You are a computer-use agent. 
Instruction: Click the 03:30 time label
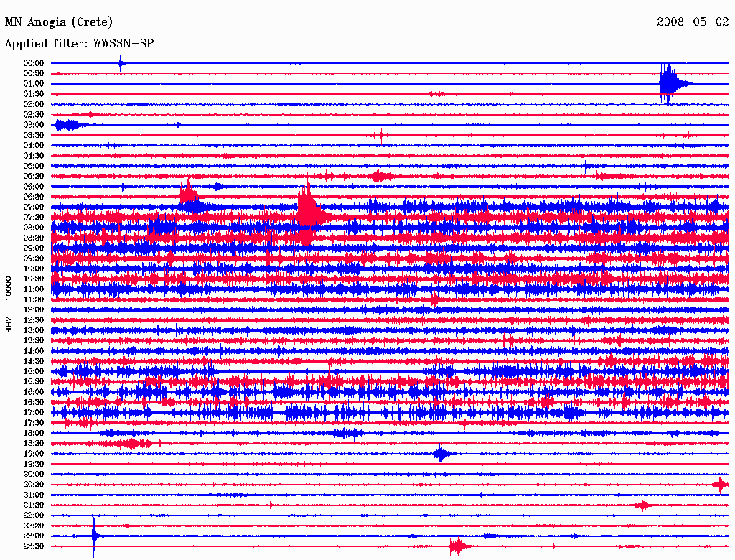(x=34, y=135)
